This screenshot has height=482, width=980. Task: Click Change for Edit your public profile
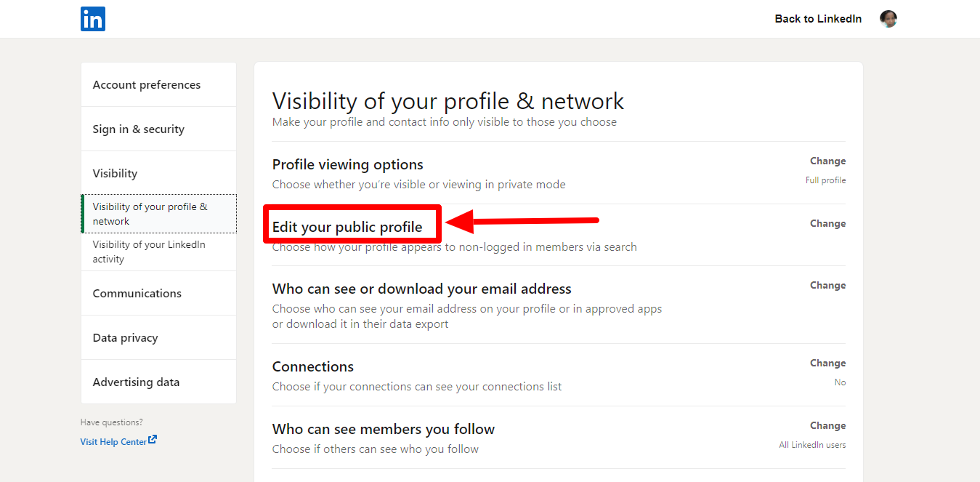pyautogui.click(x=827, y=224)
